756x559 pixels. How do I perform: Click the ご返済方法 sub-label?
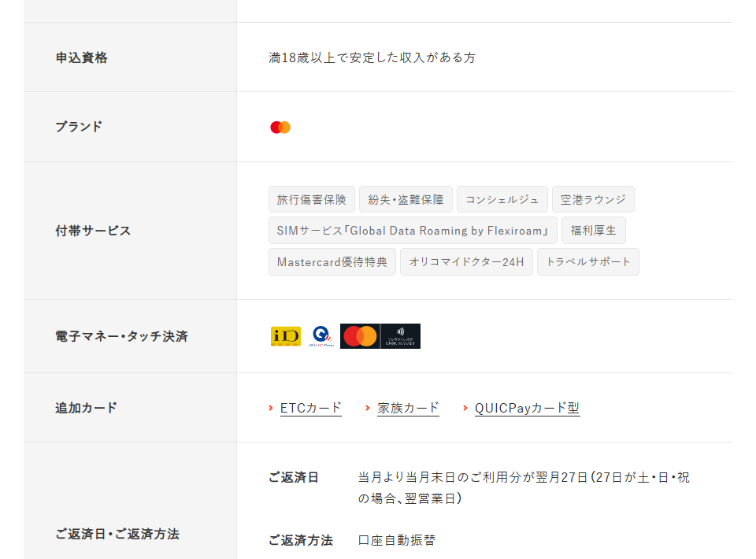(x=300, y=540)
